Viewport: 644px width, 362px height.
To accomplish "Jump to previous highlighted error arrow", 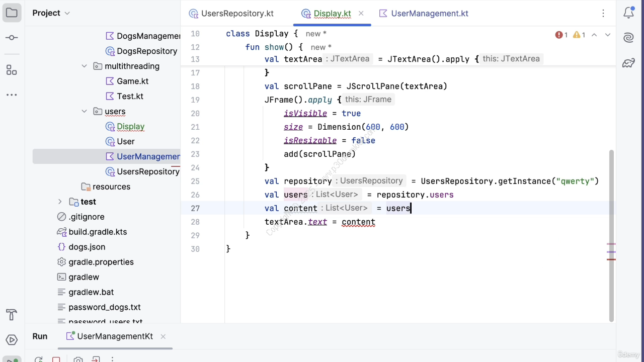I will coord(594,35).
